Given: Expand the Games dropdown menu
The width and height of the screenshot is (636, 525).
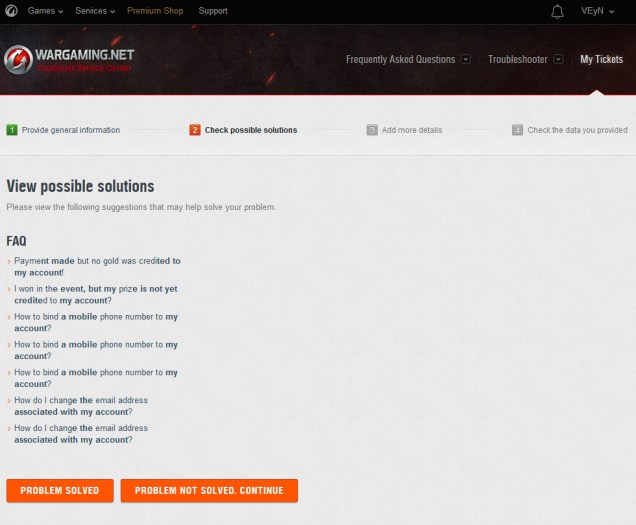Looking at the screenshot, I should click(x=45, y=11).
